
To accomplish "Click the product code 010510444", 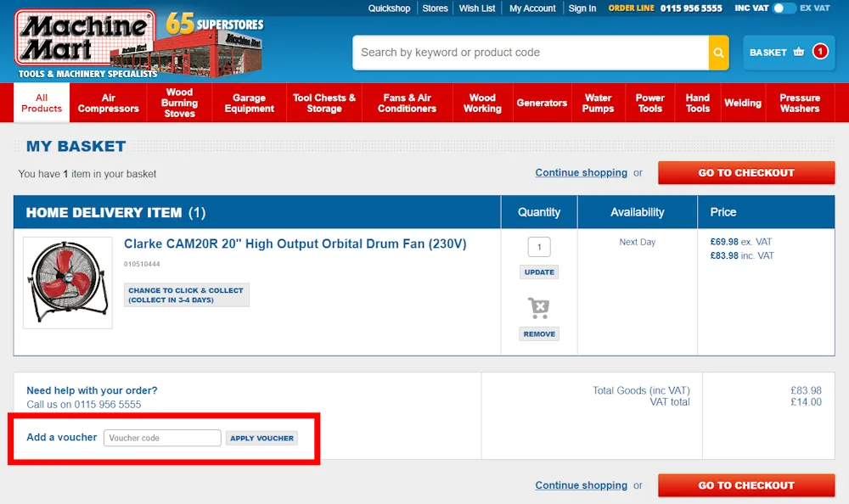I will pos(142,264).
